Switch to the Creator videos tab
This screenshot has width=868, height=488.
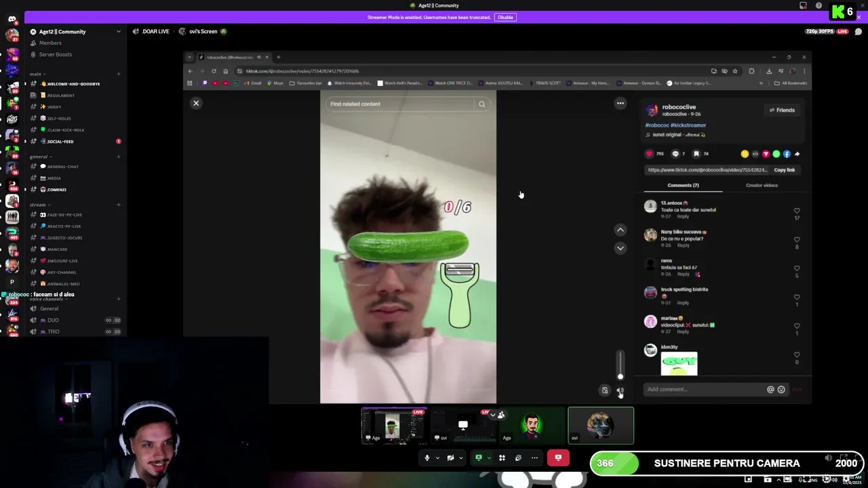[762, 185]
